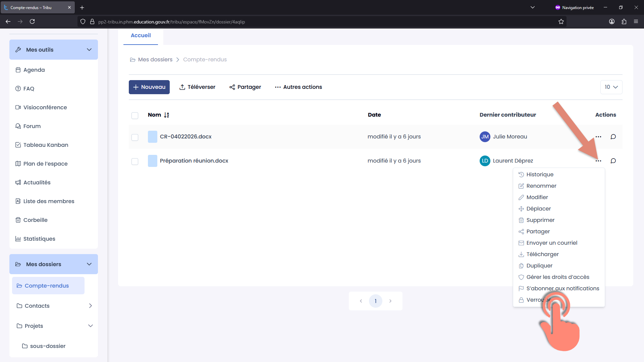Go to previous page with pagination arrow
The width and height of the screenshot is (644, 362).
(x=361, y=301)
